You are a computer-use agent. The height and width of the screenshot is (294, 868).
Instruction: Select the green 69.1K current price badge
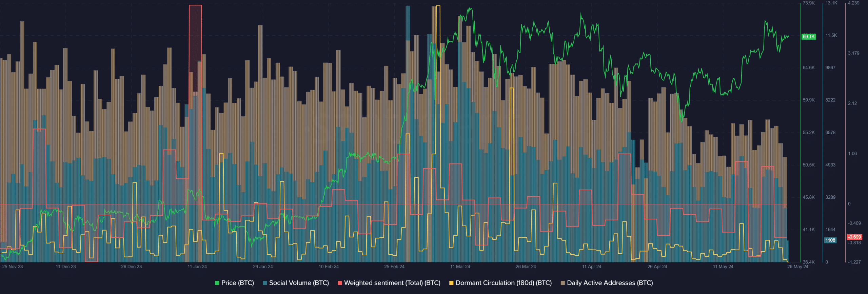[x=809, y=37]
